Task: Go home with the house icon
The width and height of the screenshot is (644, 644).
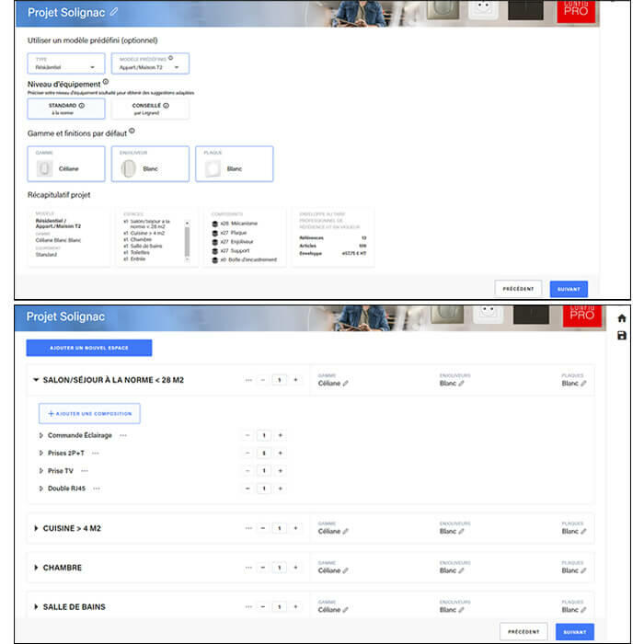Action: [621, 318]
